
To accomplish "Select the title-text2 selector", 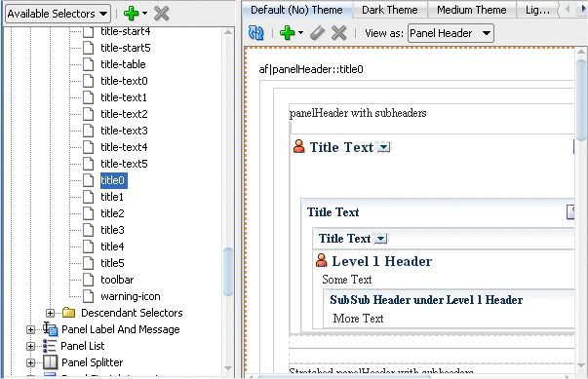I will pos(124,114).
